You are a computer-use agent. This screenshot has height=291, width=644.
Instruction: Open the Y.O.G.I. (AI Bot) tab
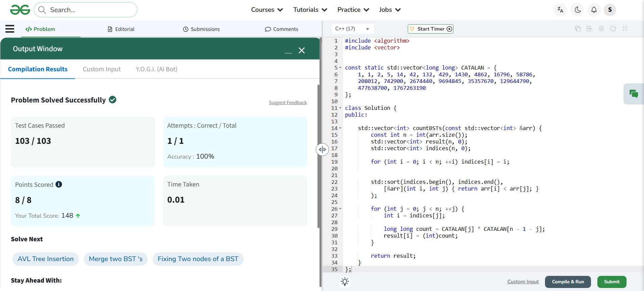(156, 69)
